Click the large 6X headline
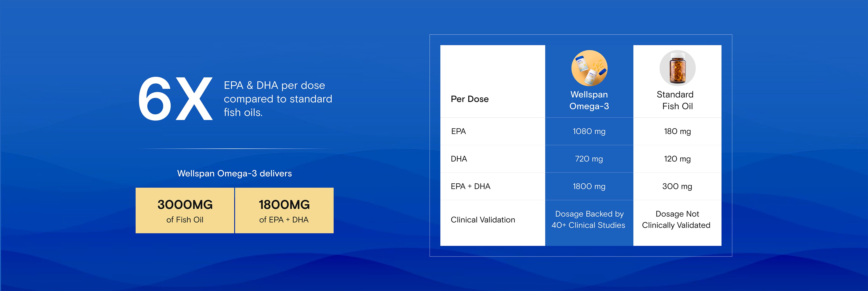The image size is (868, 291). [x=175, y=99]
